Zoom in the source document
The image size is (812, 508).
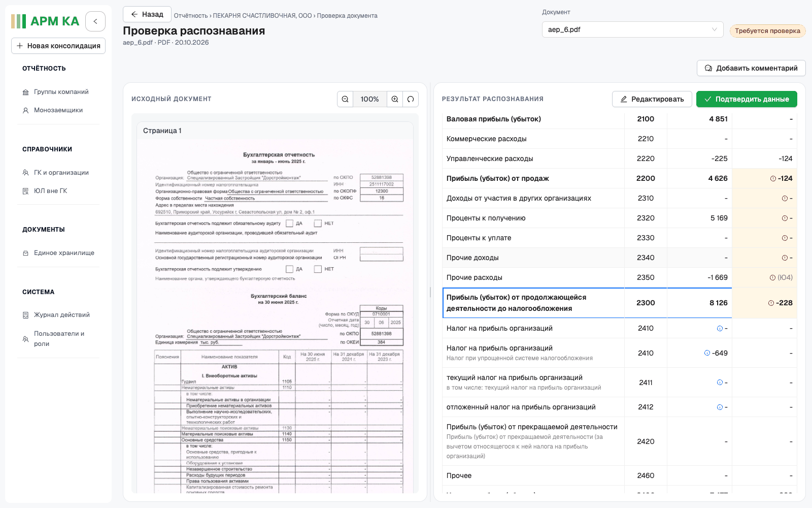pos(395,99)
